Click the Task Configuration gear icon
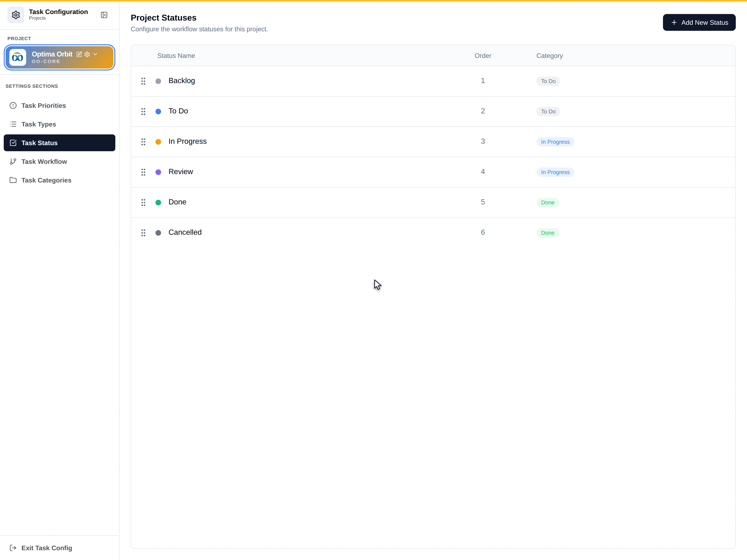Image resolution: width=747 pixels, height=560 pixels. coord(16,15)
